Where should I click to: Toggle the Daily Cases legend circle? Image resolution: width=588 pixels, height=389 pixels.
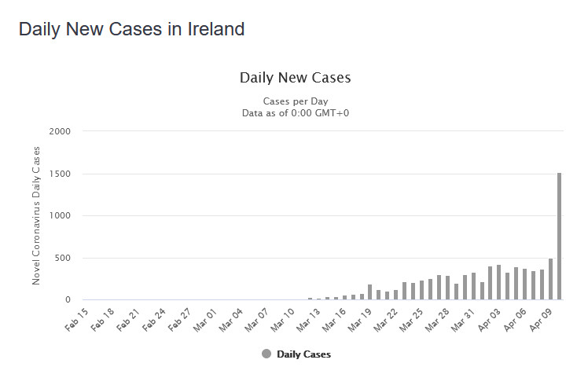[266, 354]
